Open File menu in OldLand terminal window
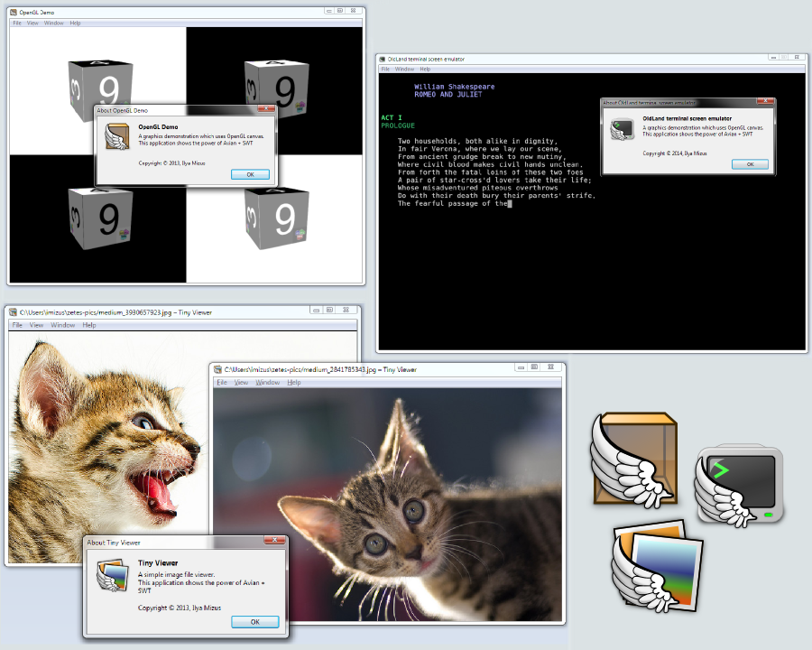Image resolution: width=812 pixels, height=650 pixels. (x=385, y=69)
